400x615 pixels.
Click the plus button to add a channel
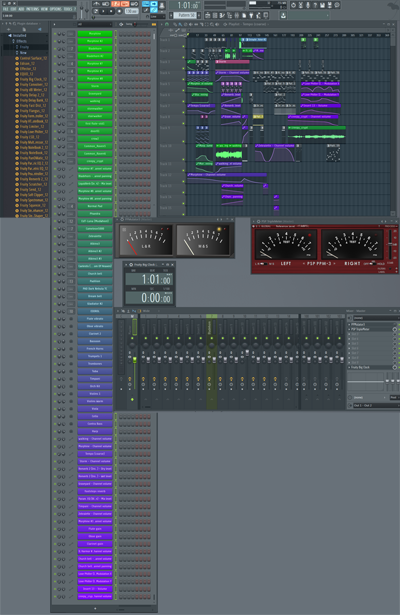(95, 608)
